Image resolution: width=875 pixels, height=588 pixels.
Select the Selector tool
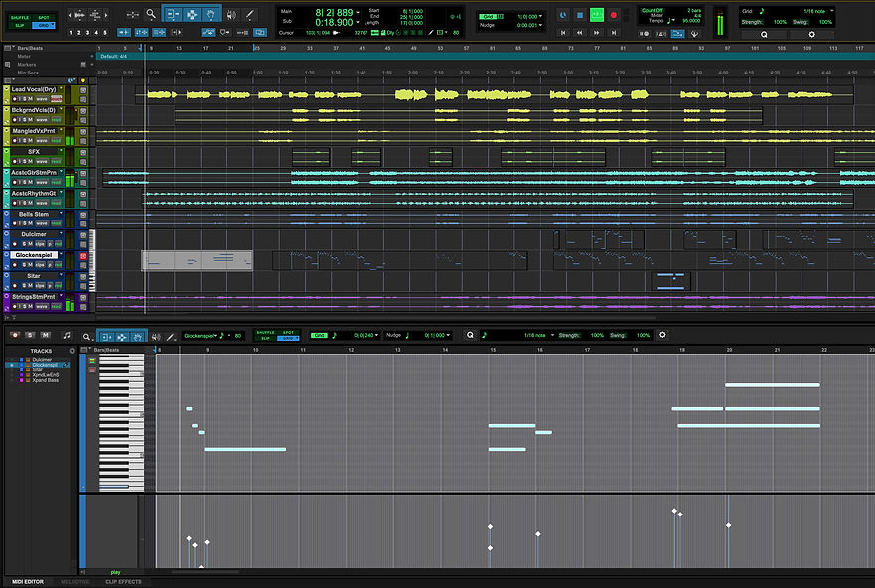click(x=191, y=14)
